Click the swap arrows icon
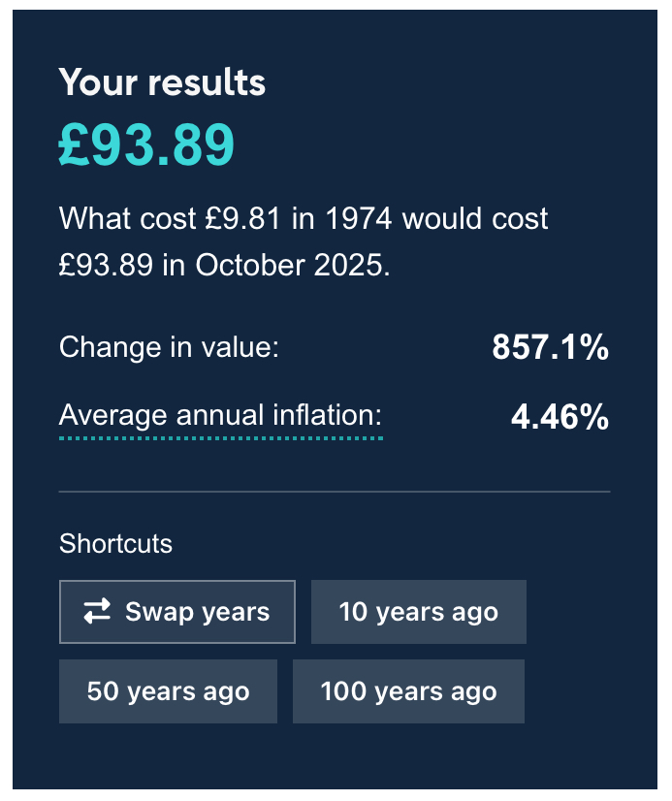This screenshot has height=801, width=672. 97,612
